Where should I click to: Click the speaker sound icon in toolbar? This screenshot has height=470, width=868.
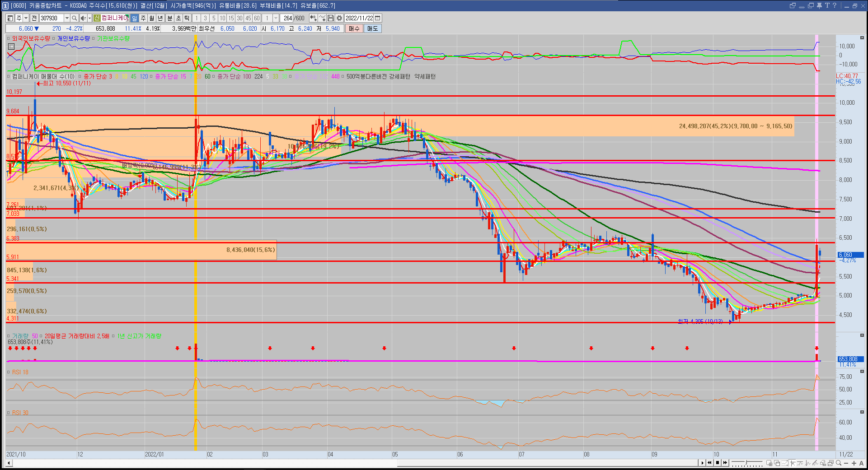coord(83,18)
